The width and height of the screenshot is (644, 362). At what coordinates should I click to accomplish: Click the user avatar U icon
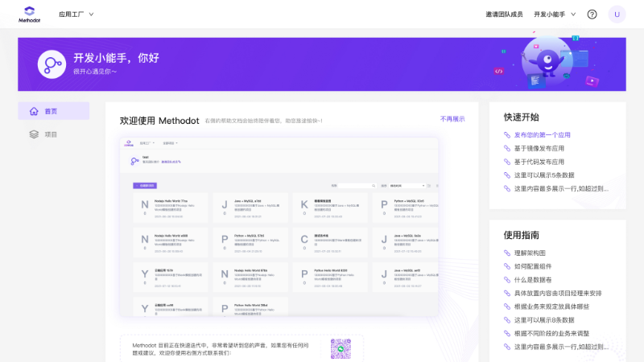coord(617,14)
